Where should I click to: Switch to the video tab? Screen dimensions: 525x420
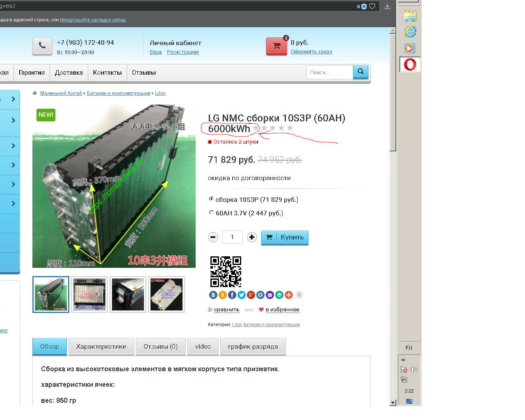203,347
